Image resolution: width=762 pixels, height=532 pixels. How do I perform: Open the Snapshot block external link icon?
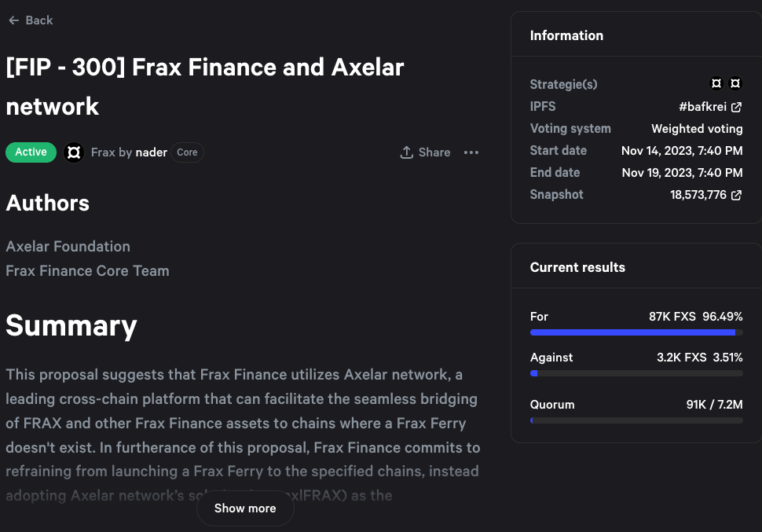coord(736,195)
